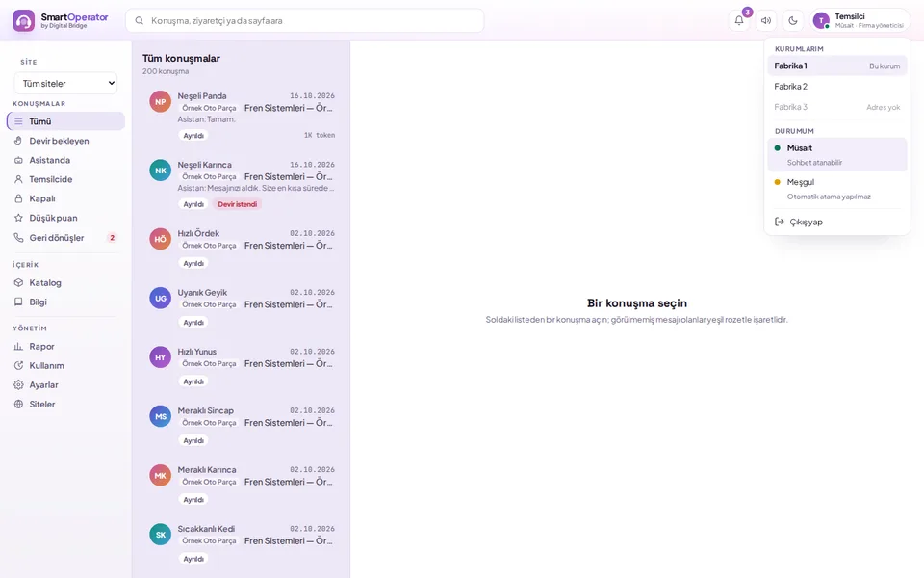Switch to Fabrika 2 organization
The width and height of the screenshot is (924, 578).
pos(836,86)
